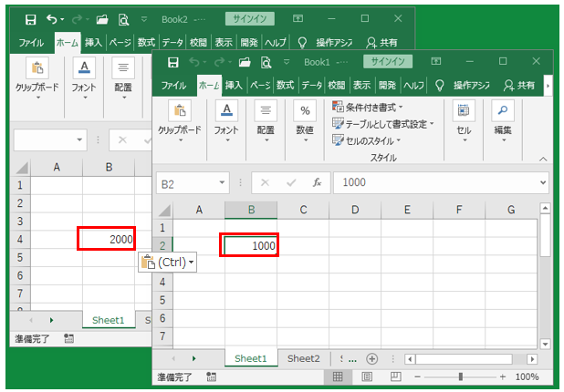
Task: Open the Name Box dropdown in Book2
Action: (x=79, y=139)
